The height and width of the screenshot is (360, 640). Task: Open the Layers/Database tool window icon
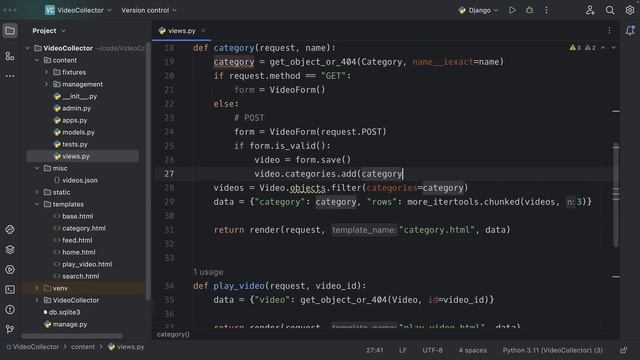coord(10,249)
